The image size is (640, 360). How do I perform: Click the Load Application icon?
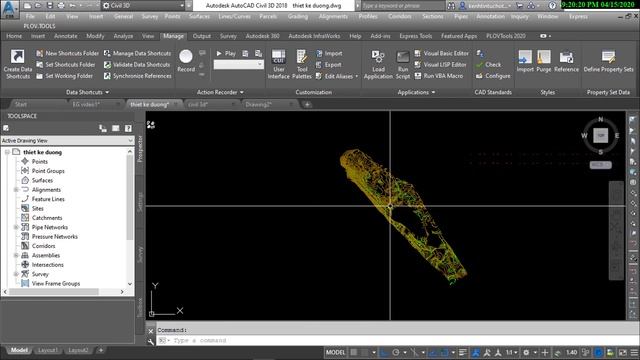click(378, 56)
